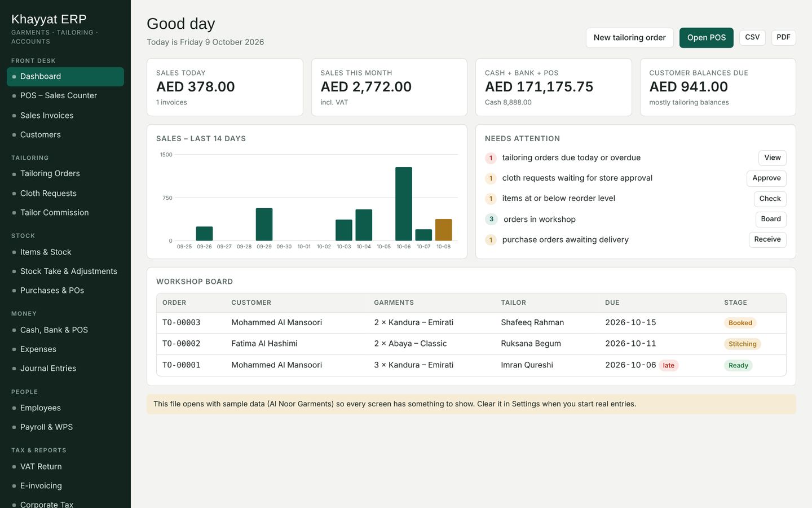Click Receive for purchase orders

767,239
